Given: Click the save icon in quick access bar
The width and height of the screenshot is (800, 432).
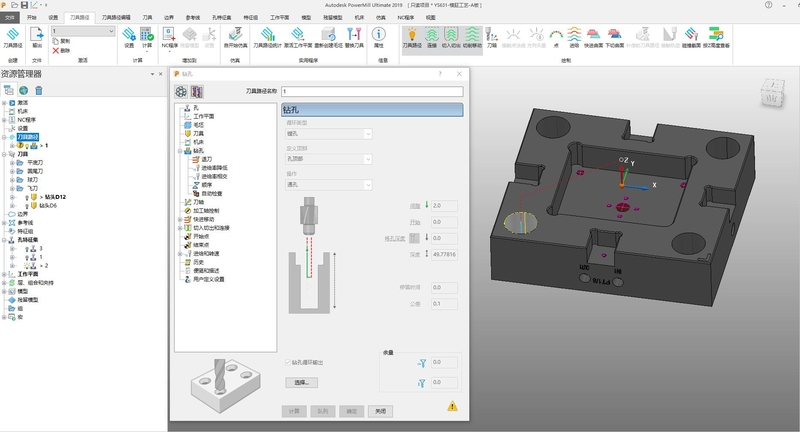Looking at the screenshot, I should pyautogui.click(x=24, y=5).
